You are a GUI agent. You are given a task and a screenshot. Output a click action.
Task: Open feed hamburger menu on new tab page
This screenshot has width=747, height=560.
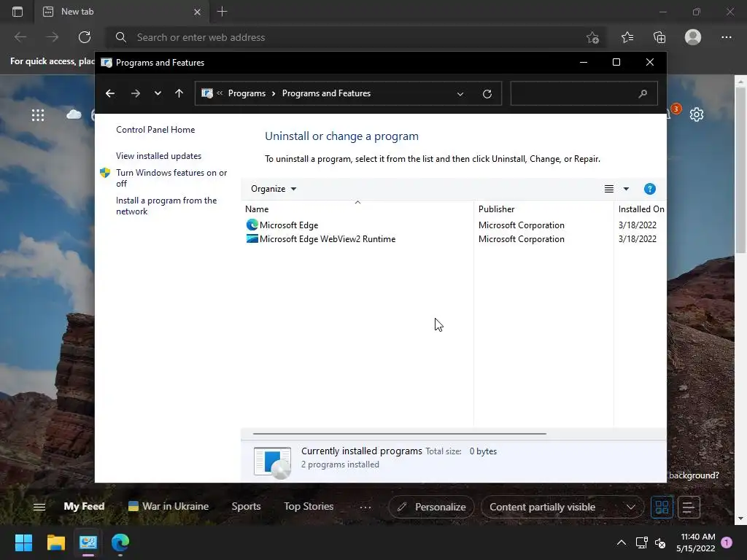(39, 507)
